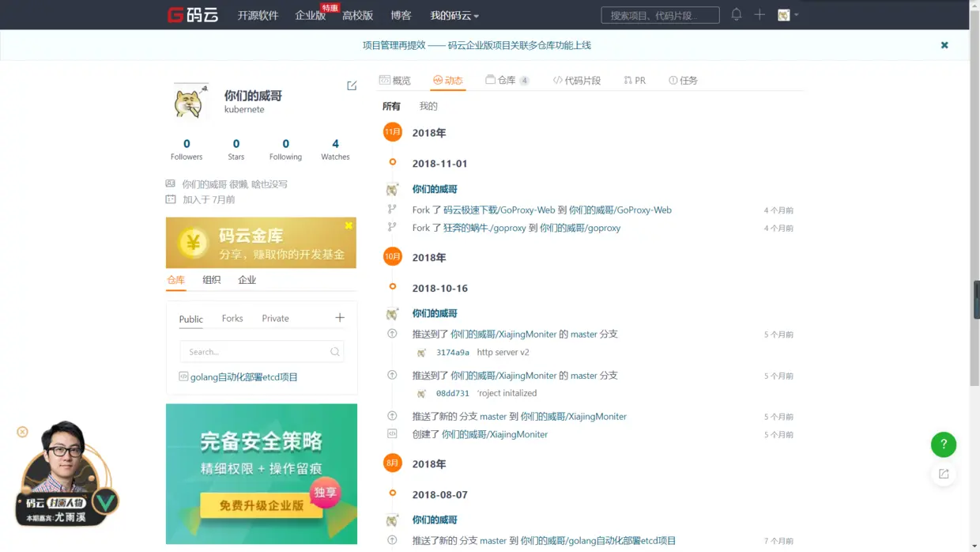980x552 pixels.
Task: Open 你们的威哥/goproxy repo link
Action: (x=580, y=228)
